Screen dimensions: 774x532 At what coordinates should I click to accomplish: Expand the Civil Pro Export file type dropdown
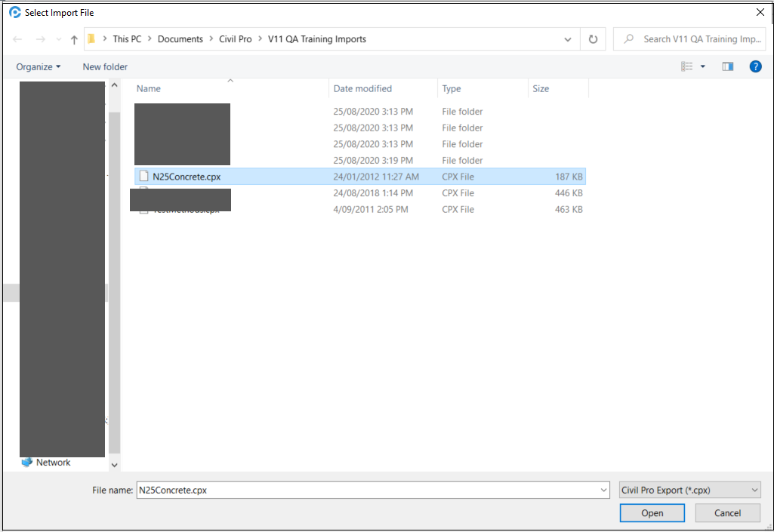click(x=690, y=490)
